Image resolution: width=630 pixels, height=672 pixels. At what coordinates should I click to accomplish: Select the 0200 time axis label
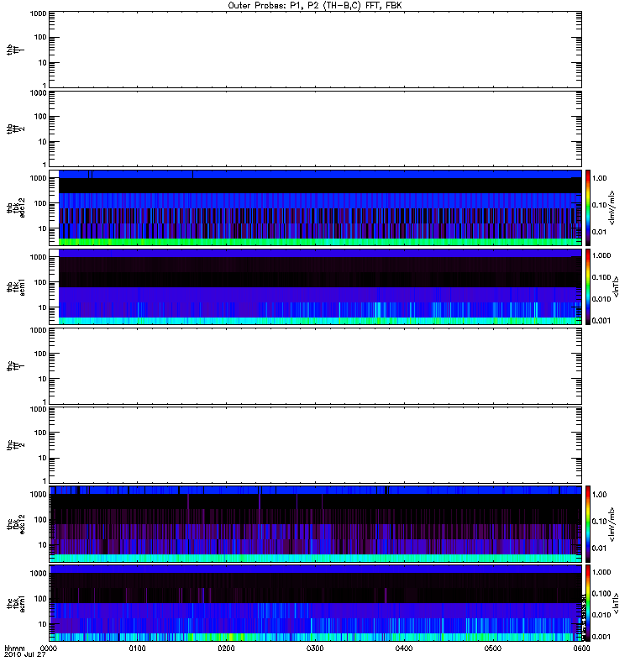[226, 648]
